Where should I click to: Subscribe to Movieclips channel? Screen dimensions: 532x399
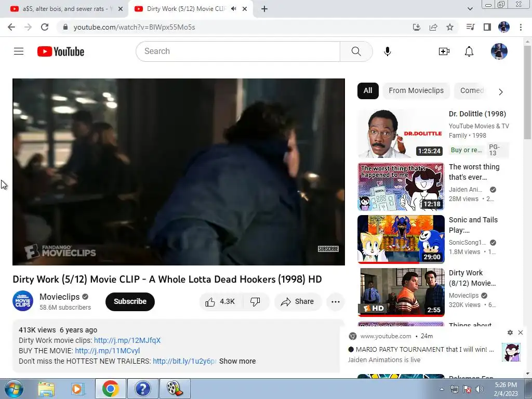(x=130, y=302)
